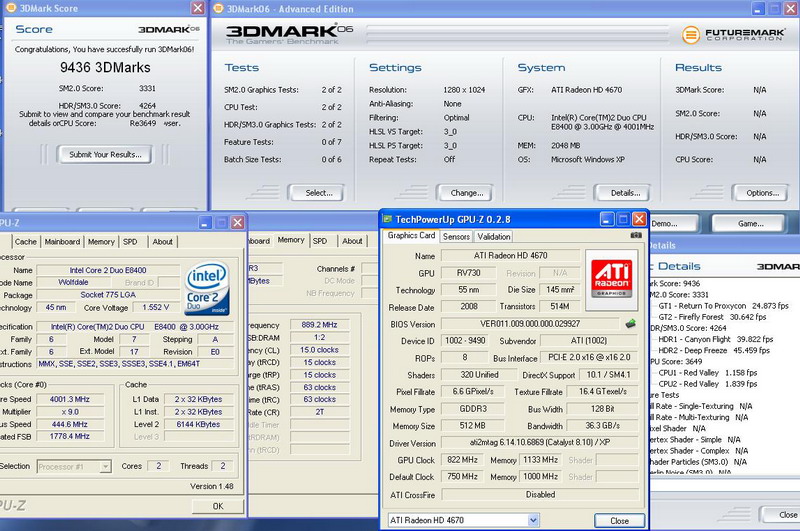This screenshot has height=531, width=800.
Task: Click the 3DMark Score title bar icon
Action: tap(10, 8)
